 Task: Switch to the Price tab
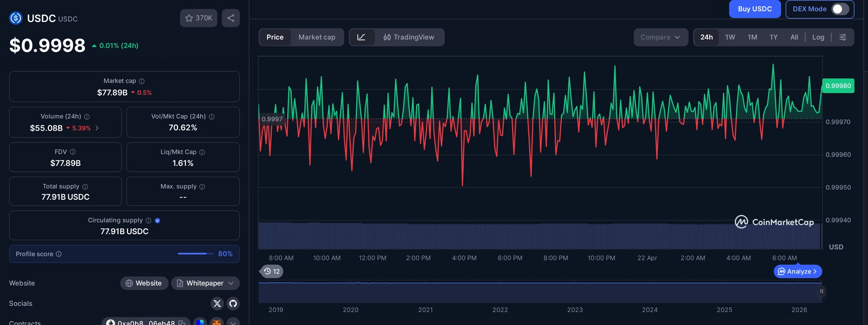(275, 37)
